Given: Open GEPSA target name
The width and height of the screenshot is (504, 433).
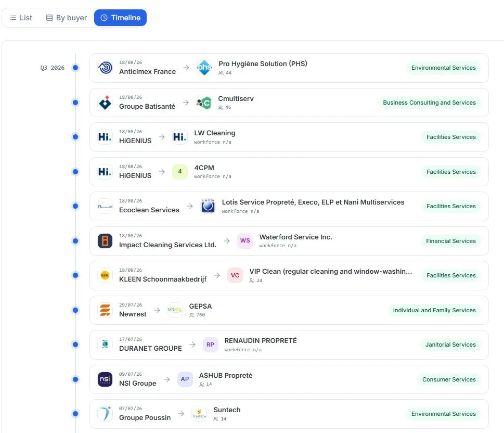Looking at the screenshot, I should point(200,306).
